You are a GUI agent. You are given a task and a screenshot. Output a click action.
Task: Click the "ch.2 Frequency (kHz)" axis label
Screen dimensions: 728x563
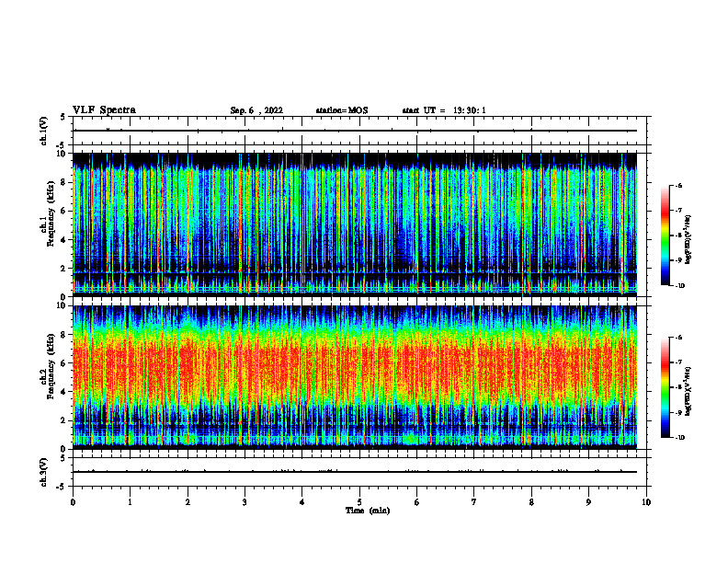(x=48, y=366)
